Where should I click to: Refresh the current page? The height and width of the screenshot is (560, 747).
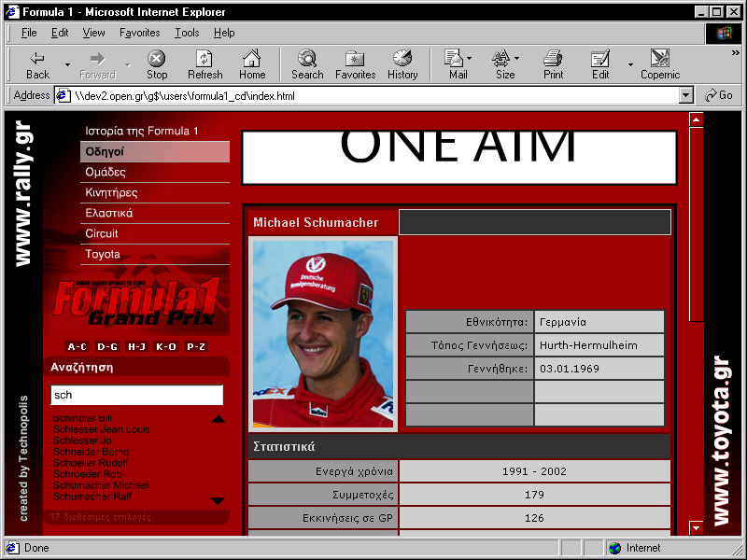click(x=204, y=64)
